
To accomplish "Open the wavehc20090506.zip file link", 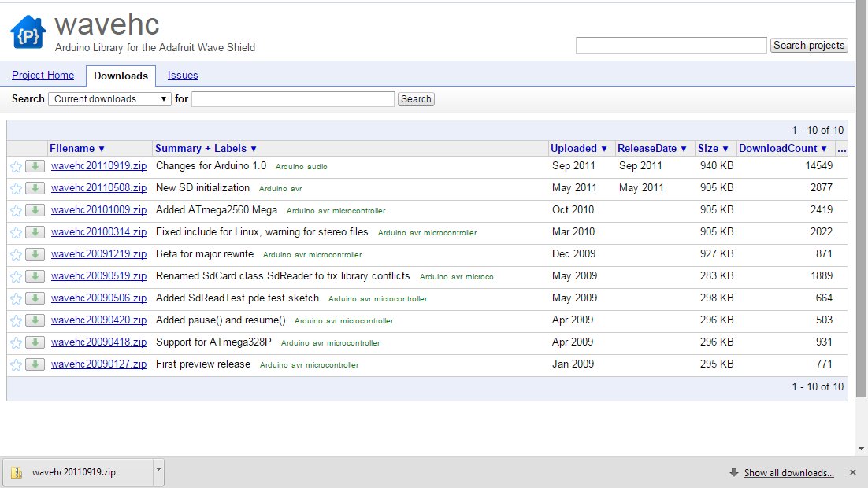I will pyautogui.click(x=98, y=298).
